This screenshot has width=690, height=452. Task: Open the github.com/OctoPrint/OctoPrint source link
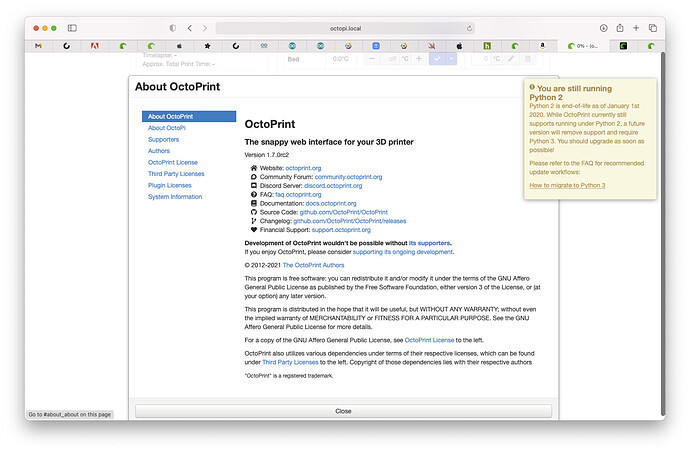(x=343, y=212)
